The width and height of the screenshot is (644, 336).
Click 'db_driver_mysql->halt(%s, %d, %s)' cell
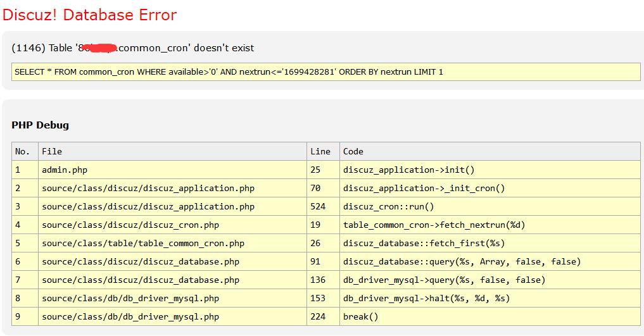(x=490, y=298)
